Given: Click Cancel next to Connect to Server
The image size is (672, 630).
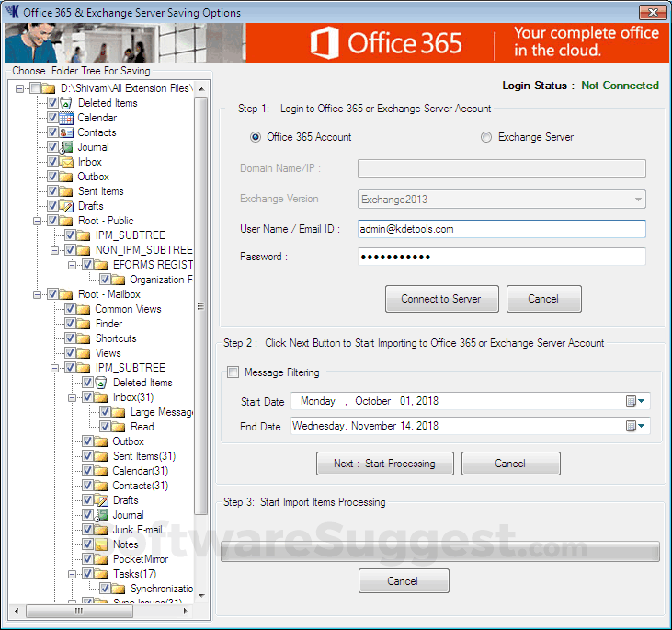Looking at the screenshot, I should (x=544, y=299).
